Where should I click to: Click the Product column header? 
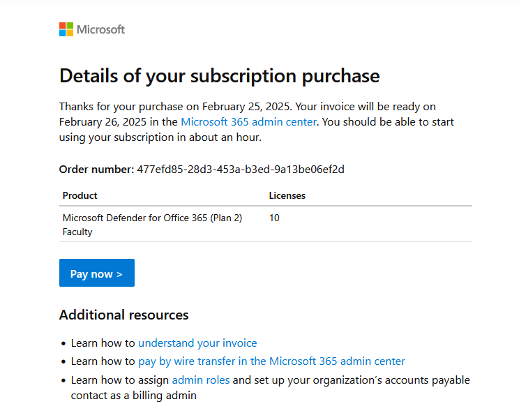pyautogui.click(x=80, y=195)
